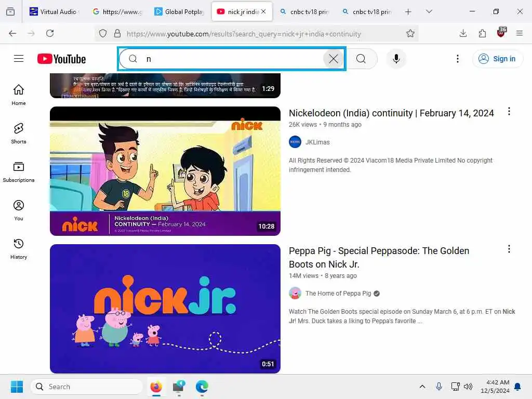This screenshot has width=532, height=399.
Task: Open action menu for Peppa Pig video
Action: click(x=509, y=249)
